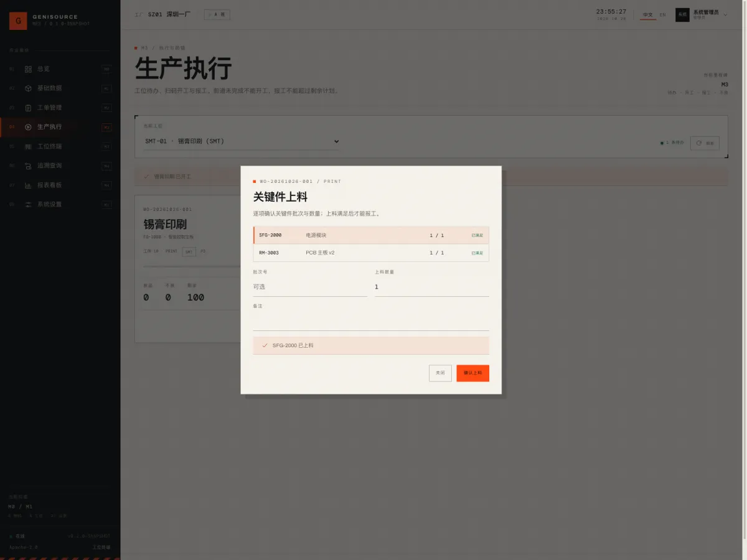Viewport: 747px width, 560px height.
Task: Click the 确认上料 button
Action: click(x=472, y=373)
